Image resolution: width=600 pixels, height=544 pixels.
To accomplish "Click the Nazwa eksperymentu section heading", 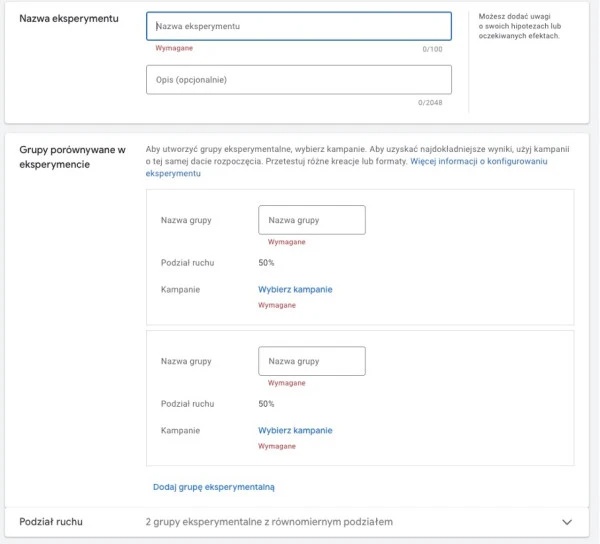I will [x=66, y=21].
